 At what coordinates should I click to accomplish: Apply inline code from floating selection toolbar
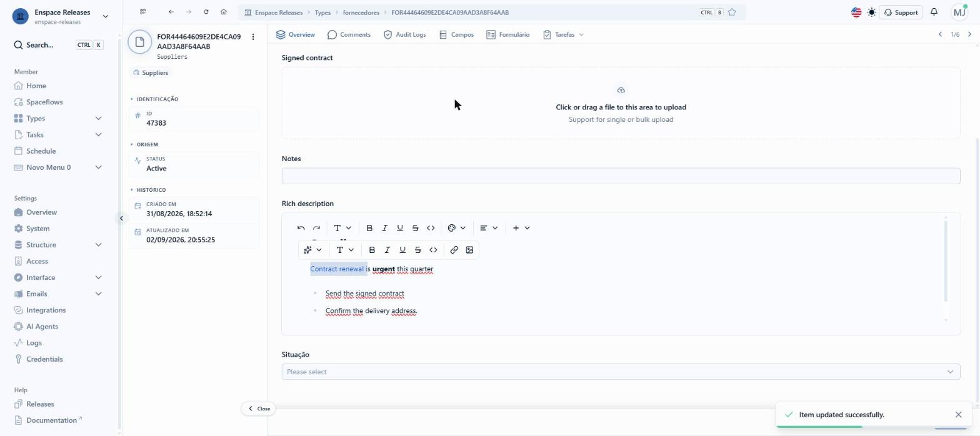[433, 250]
